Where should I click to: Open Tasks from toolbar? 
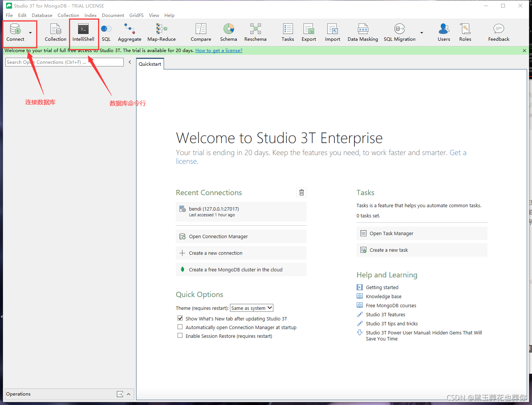click(x=288, y=32)
